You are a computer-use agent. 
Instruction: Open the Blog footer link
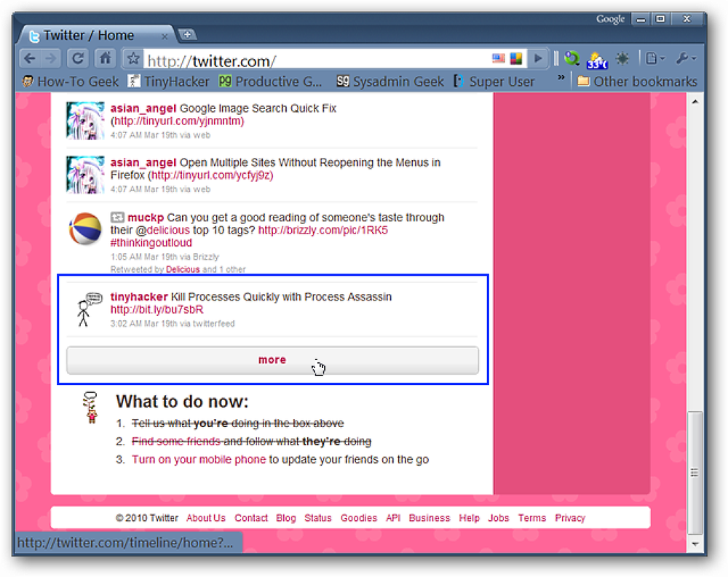click(x=286, y=518)
